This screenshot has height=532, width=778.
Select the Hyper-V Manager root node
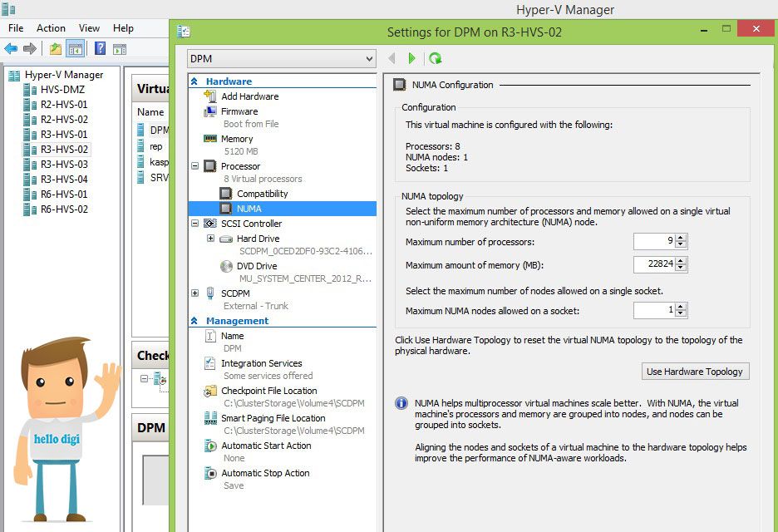[x=64, y=75]
